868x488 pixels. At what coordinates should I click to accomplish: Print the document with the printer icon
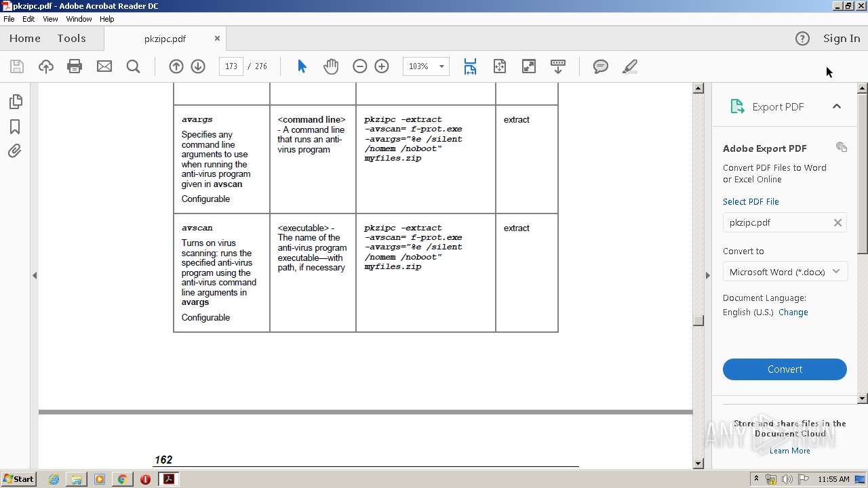coord(75,66)
